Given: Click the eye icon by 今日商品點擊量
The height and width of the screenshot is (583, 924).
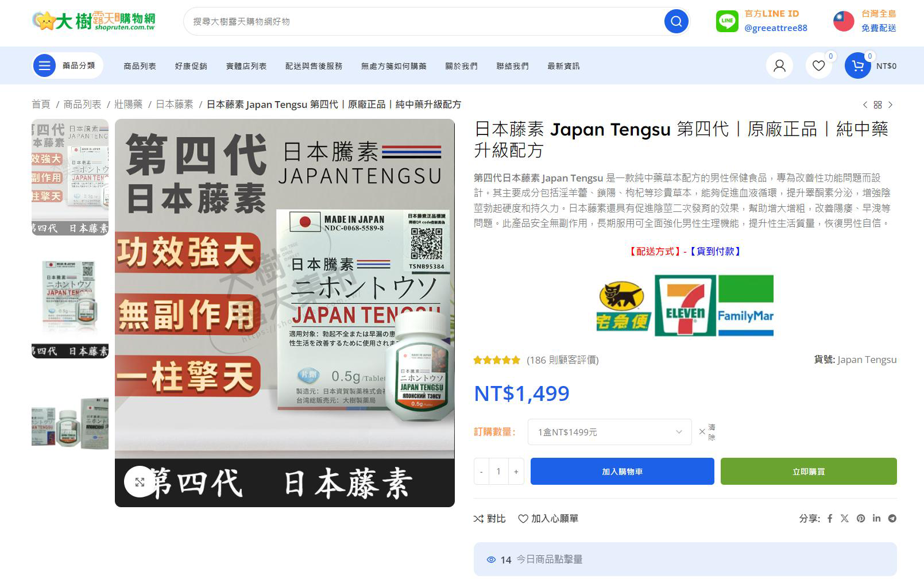Looking at the screenshot, I should (x=491, y=559).
